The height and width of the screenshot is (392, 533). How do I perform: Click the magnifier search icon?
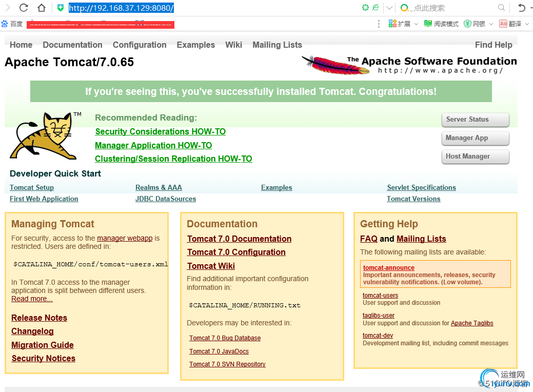coord(501,8)
